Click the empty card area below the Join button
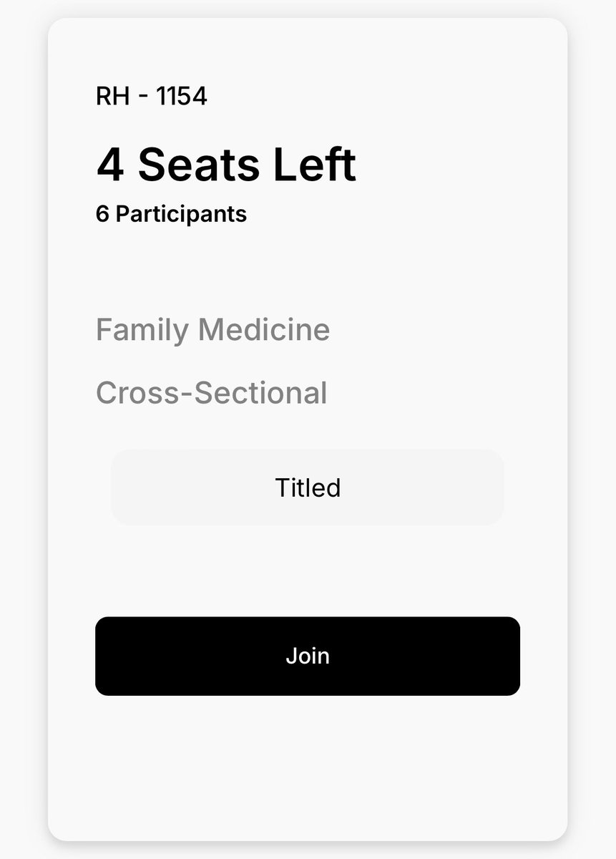Screen dimensions: 616x859 pyautogui.click(x=308, y=766)
